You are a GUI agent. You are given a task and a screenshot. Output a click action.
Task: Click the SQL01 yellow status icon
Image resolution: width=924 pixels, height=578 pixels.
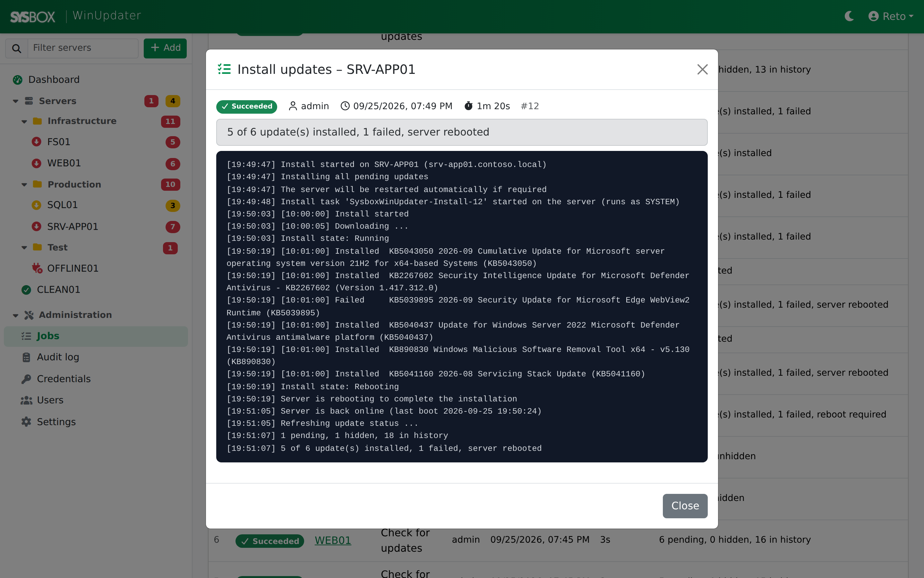click(37, 205)
